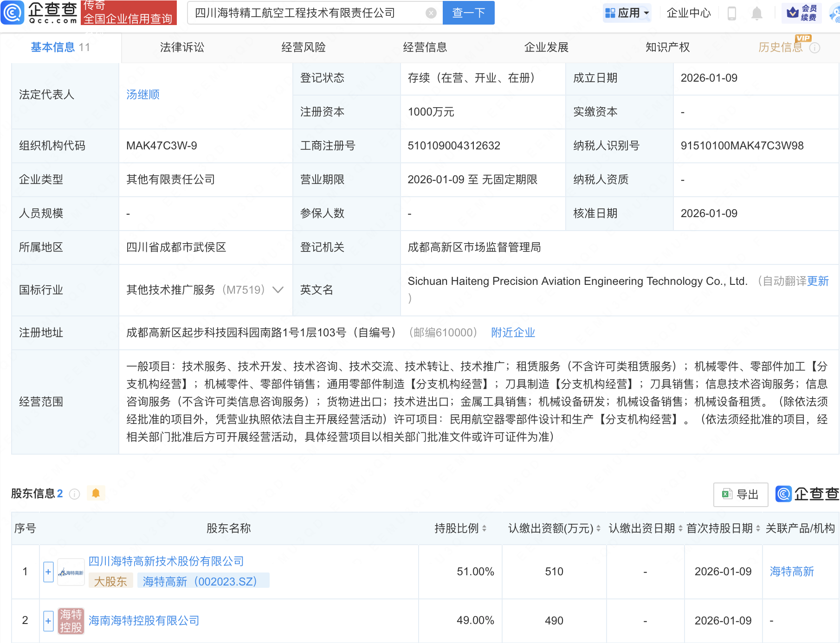Click the 查一下 search button
This screenshot has height=643, width=840.
[468, 13]
